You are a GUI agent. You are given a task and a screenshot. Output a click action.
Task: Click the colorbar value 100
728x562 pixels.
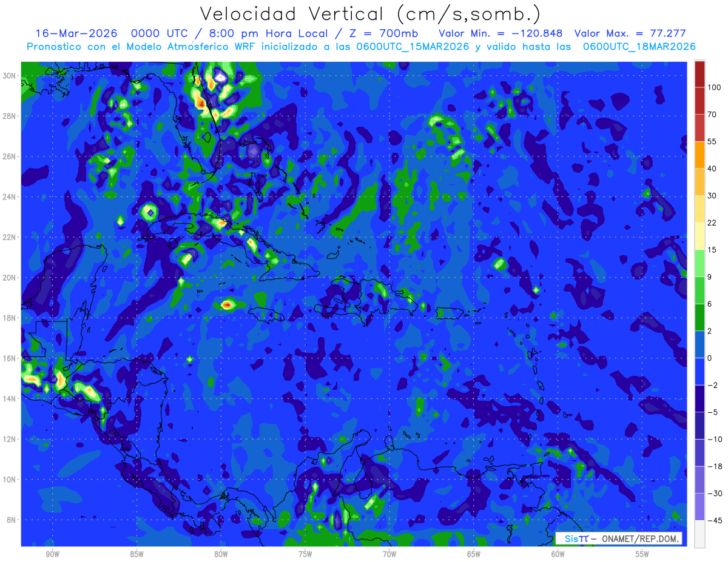[714, 87]
